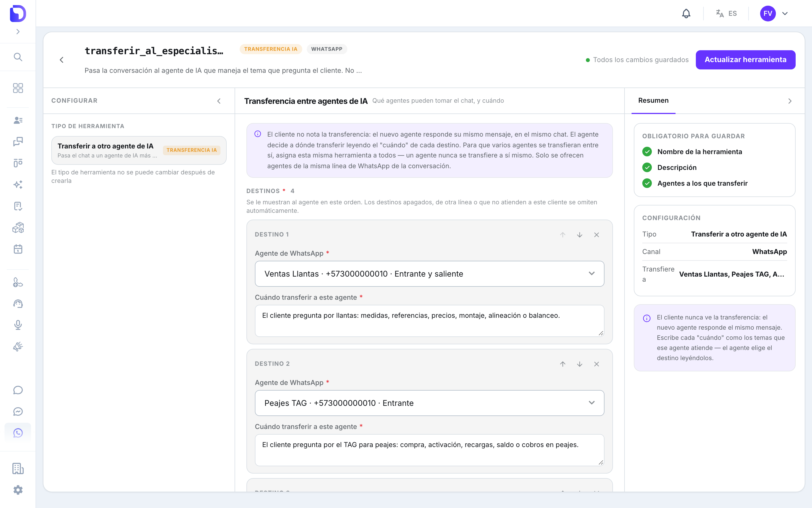Screen dimensions: 812x508
Task: Collapse the Resumen panel chevron
Action: pos(790,101)
